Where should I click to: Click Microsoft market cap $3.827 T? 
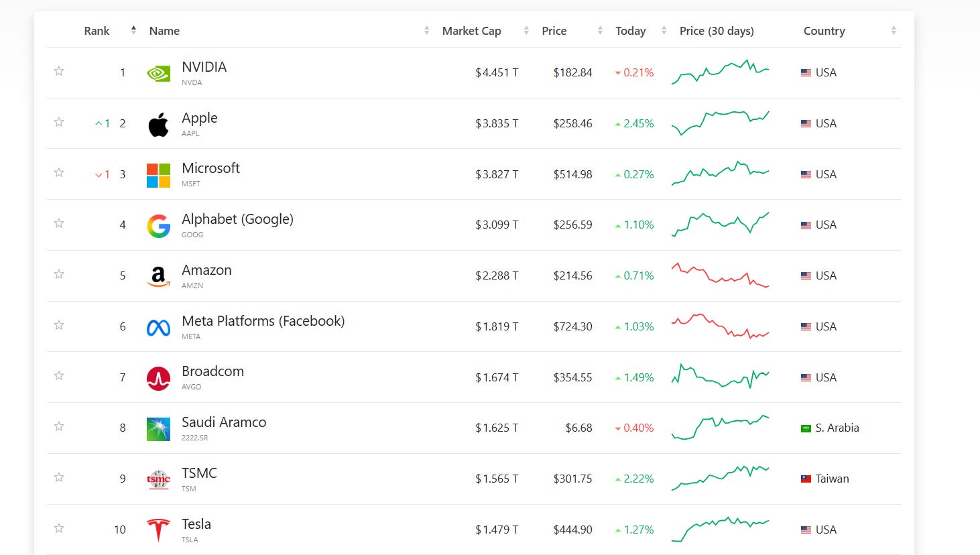pos(497,174)
